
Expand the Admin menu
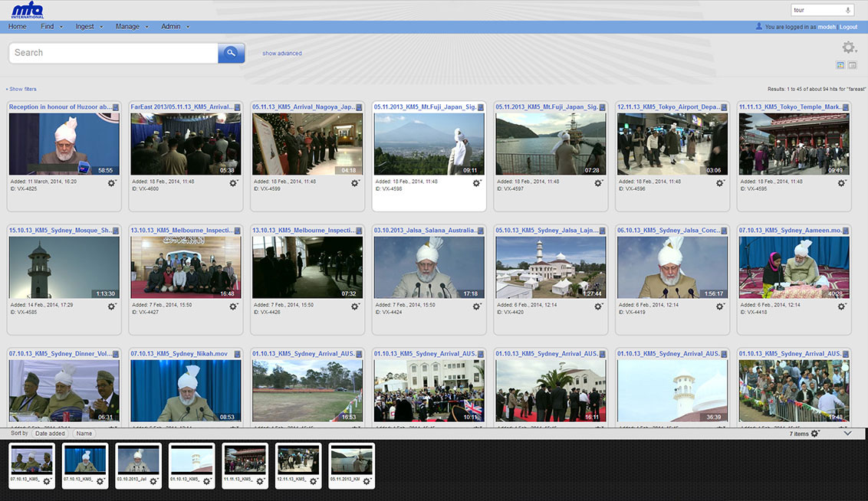pyautogui.click(x=175, y=27)
